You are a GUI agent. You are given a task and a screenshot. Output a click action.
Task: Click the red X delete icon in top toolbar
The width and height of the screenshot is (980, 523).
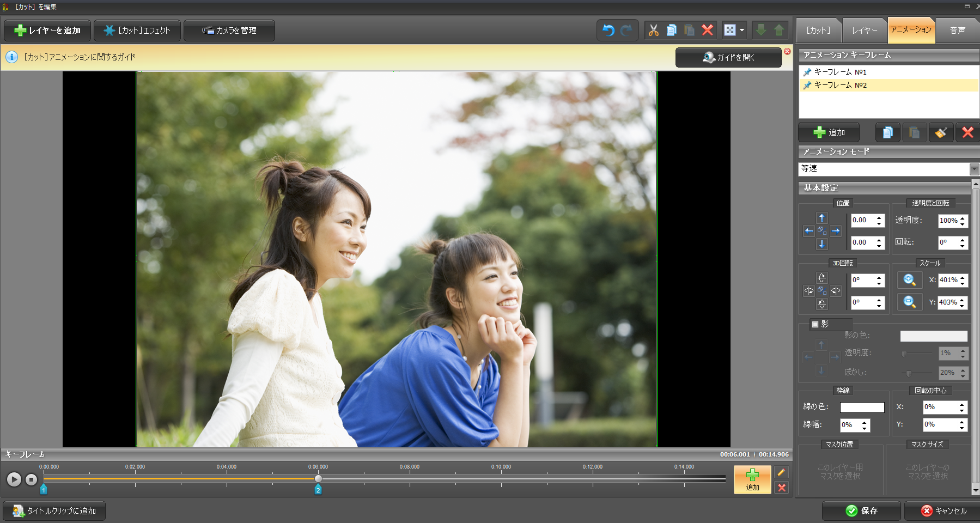707,31
